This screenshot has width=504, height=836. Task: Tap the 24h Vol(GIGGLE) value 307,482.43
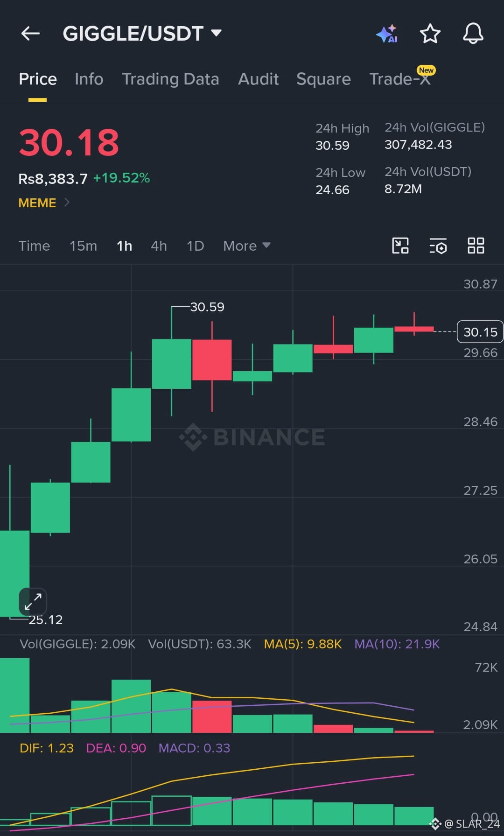[x=418, y=145]
